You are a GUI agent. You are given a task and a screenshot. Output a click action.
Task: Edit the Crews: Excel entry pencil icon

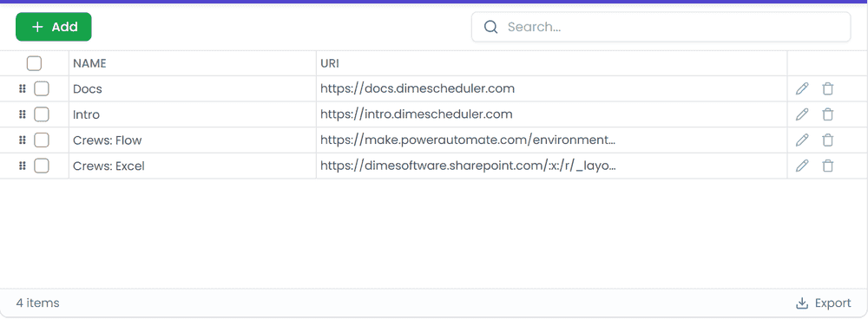point(802,166)
